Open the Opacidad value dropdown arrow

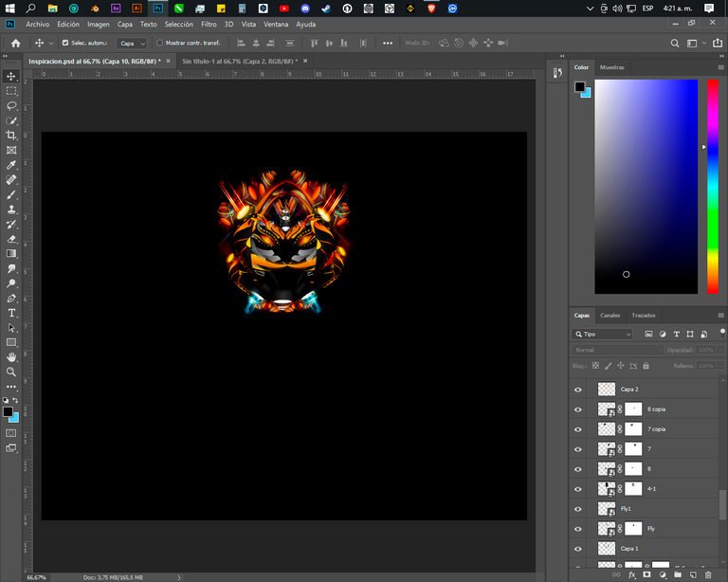point(720,350)
